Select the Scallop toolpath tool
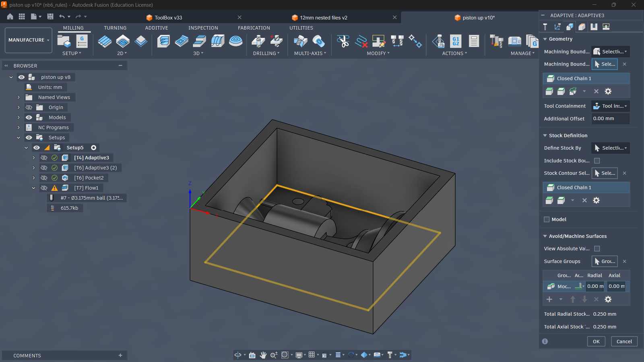The width and height of the screenshot is (644, 362). (236, 41)
